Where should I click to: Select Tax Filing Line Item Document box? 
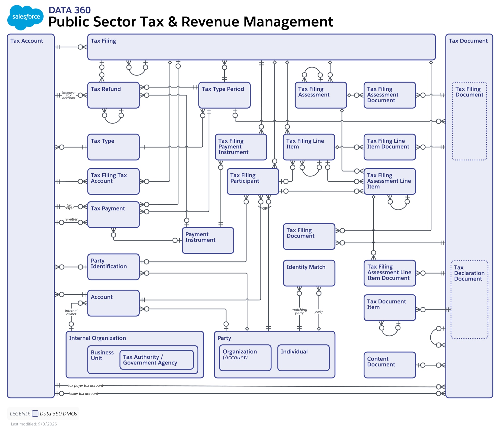click(x=390, y=147)
